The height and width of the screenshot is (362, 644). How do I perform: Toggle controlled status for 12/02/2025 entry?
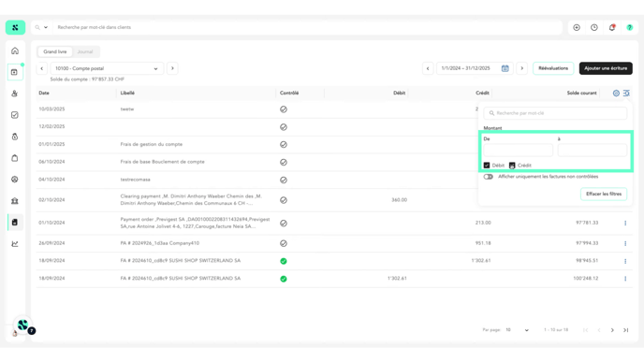point(284,127)
